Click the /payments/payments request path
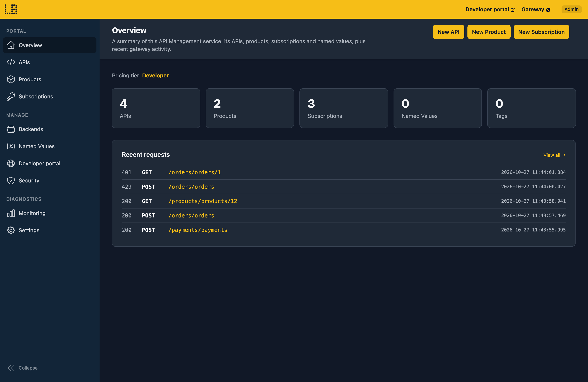The width and height of the screenshot is (588, 382). [198, 230]
